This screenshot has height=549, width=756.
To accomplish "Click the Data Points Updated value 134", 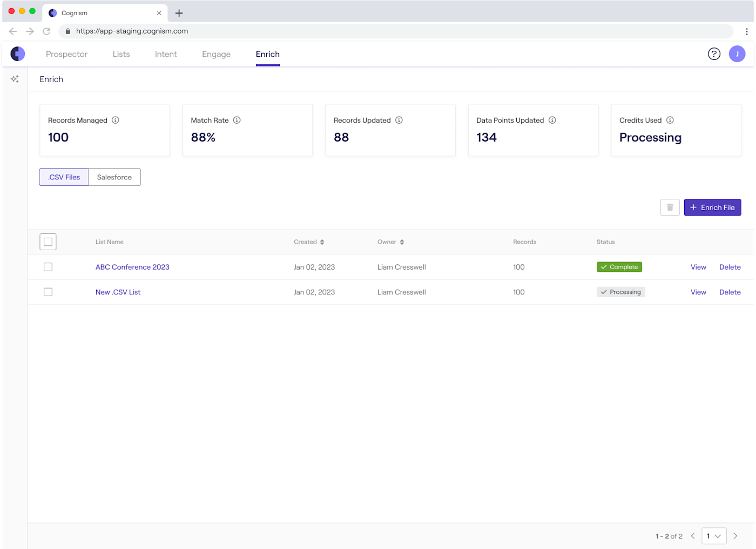I will 487,137.
